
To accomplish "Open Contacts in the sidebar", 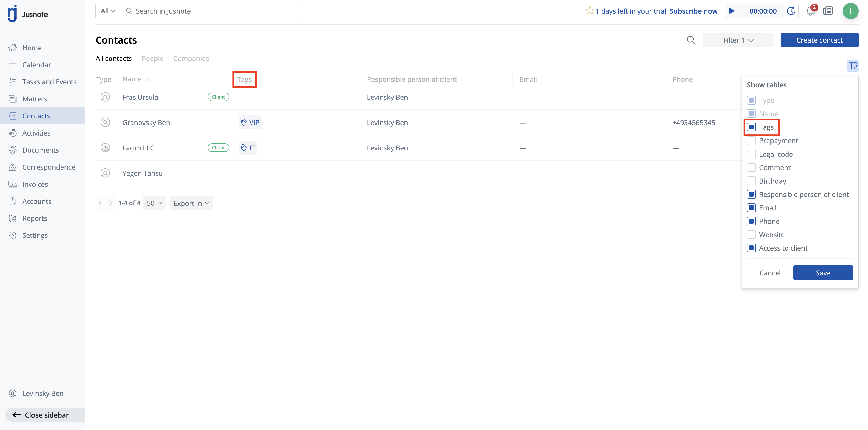I will click(x=43, y=116).
